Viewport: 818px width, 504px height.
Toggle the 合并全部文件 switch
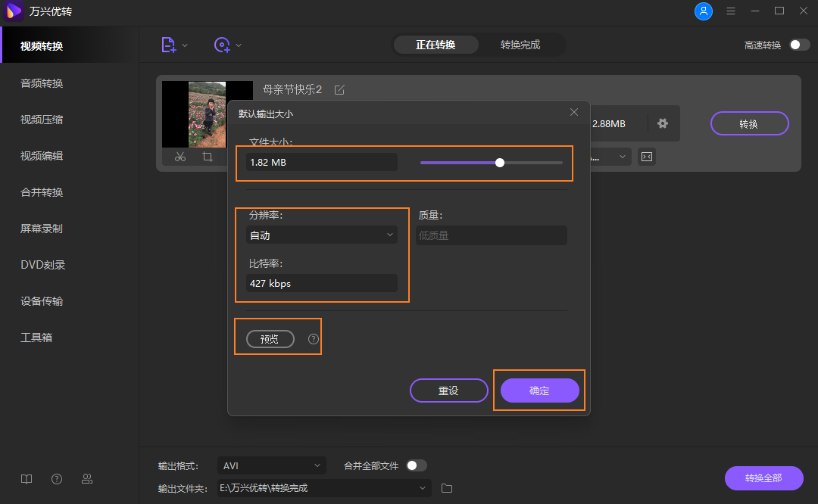416,465
